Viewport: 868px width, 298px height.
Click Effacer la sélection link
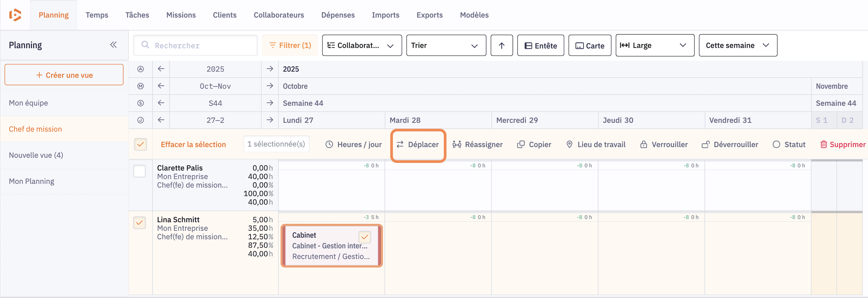193,144
